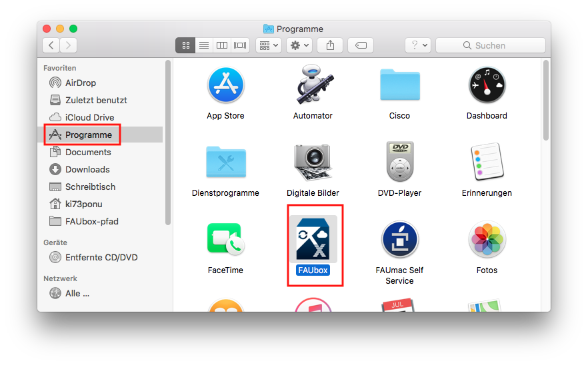Select AirDrop in the sidebar
This screenshot has height=365, width=588.
(100, 83)
